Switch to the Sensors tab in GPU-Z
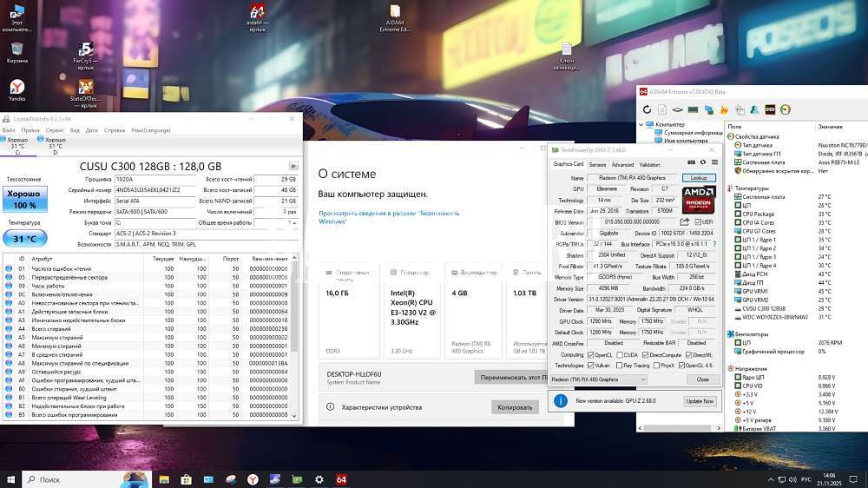Screen dimensions: 868x488 (x=597, y=164)
